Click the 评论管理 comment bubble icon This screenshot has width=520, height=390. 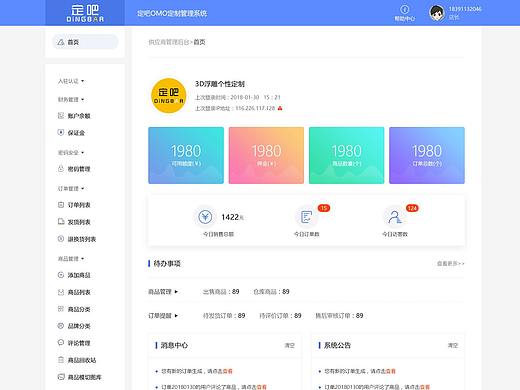coord(61,343)
